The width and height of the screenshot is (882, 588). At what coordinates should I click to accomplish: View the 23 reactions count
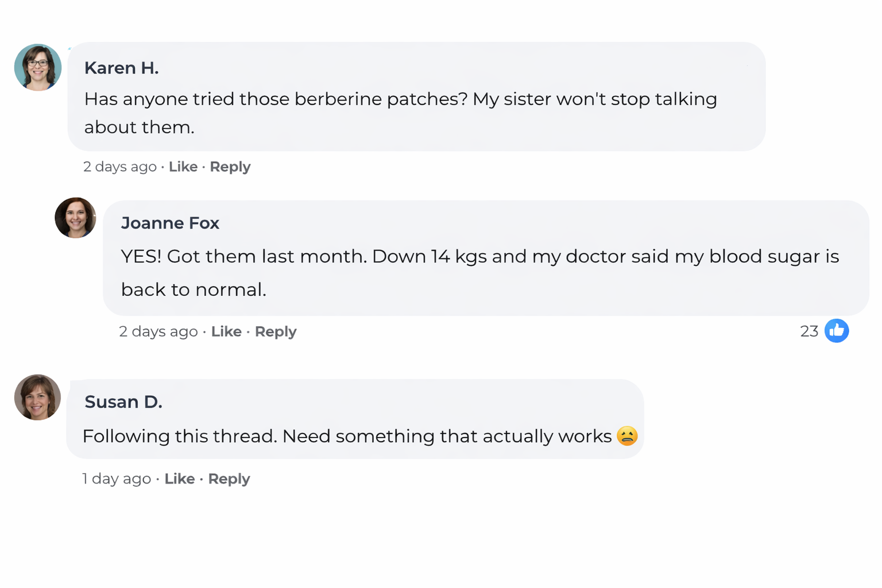[x=809, y=331]
